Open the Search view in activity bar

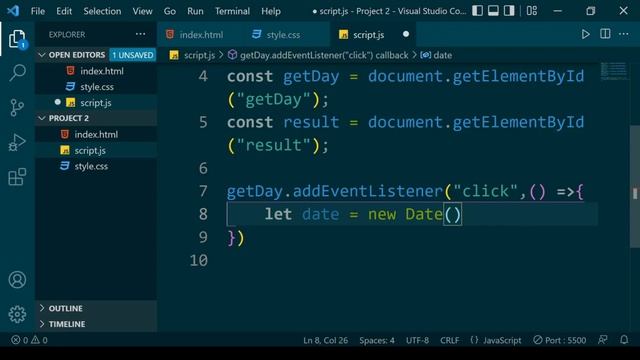click(17, 73)
